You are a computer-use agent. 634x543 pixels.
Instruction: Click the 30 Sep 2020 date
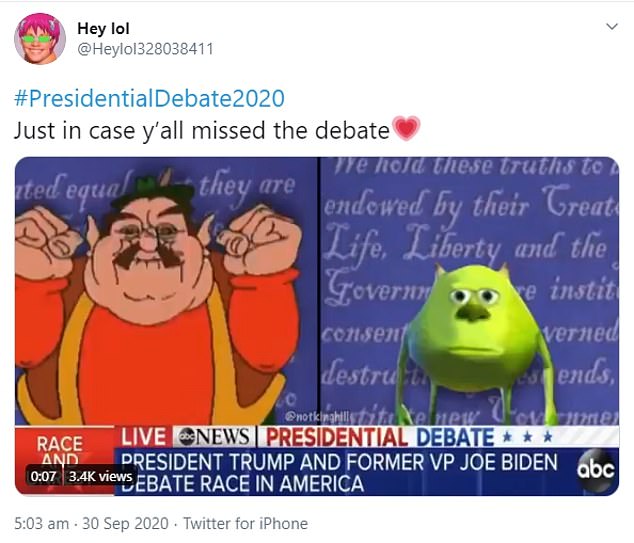pyautogui.click(x=125, y=523)
